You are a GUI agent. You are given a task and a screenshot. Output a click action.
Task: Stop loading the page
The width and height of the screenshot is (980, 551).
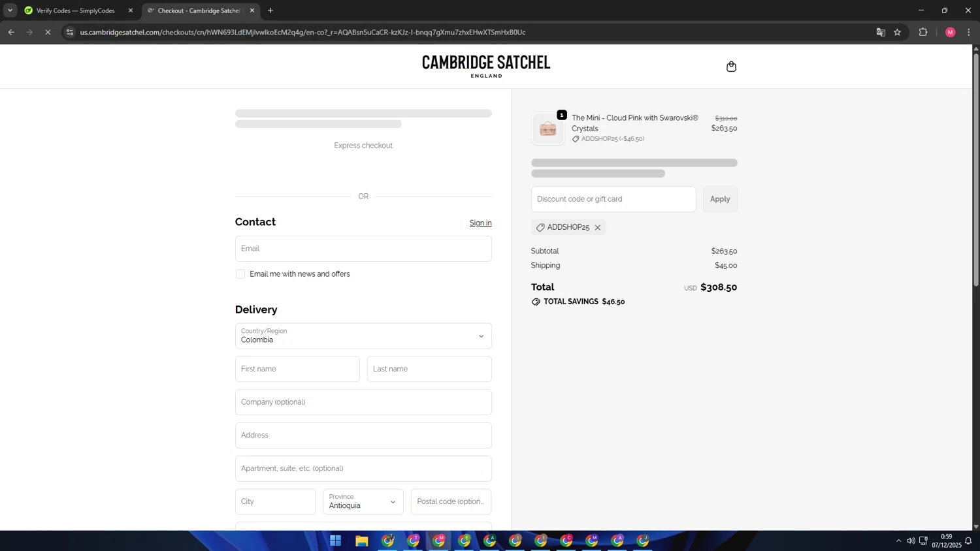click(48, 32)
